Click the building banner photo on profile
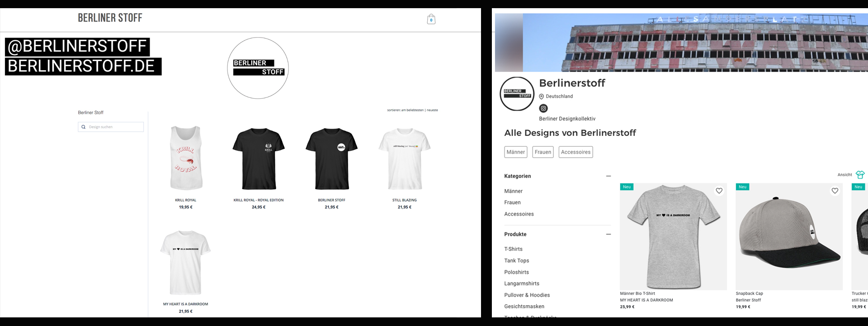Viewport: 868px width, 326px height. (x=681, y=43)
